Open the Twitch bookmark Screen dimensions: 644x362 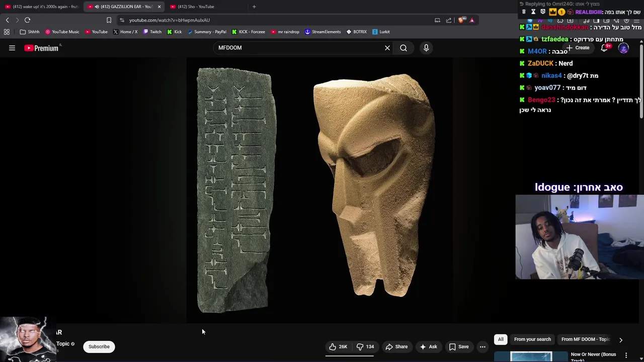(x=152, y=32)
